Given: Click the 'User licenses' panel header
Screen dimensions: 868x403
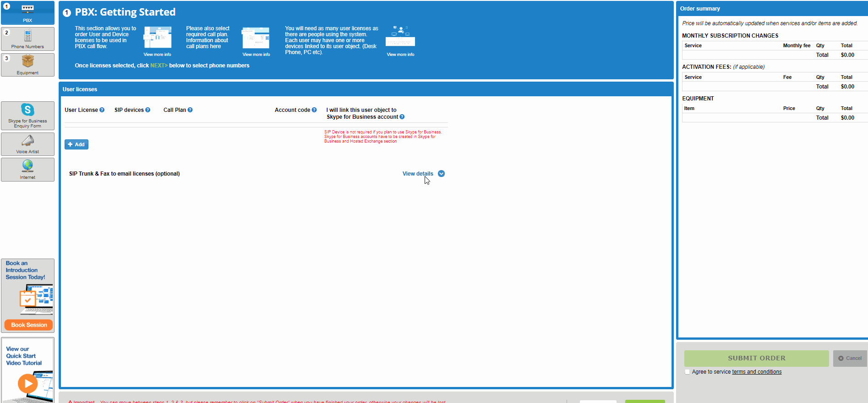Looking at the screenshot, I should [366, 89].
